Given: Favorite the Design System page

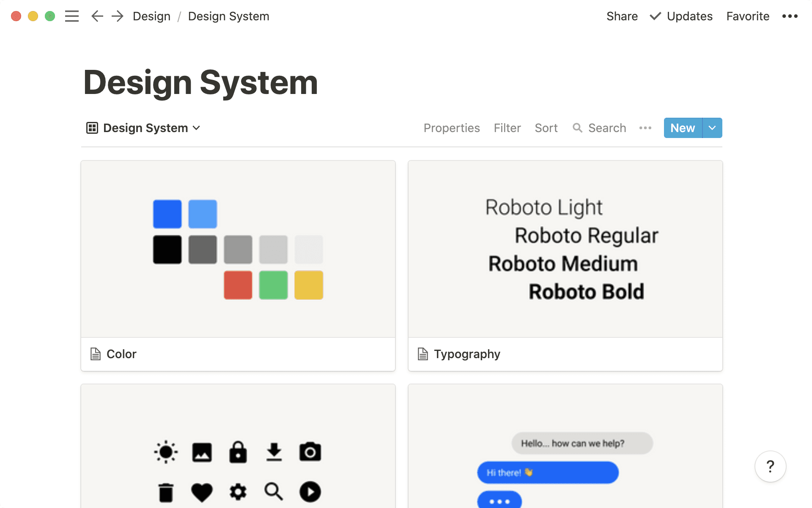Looking at the screenshot, I should [x=747, y=16].
